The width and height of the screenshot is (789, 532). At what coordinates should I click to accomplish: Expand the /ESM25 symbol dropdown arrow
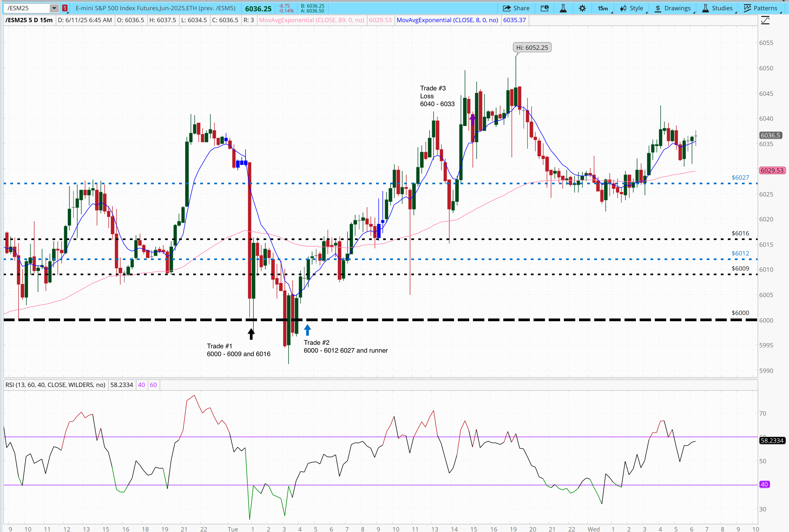point(54,8)
